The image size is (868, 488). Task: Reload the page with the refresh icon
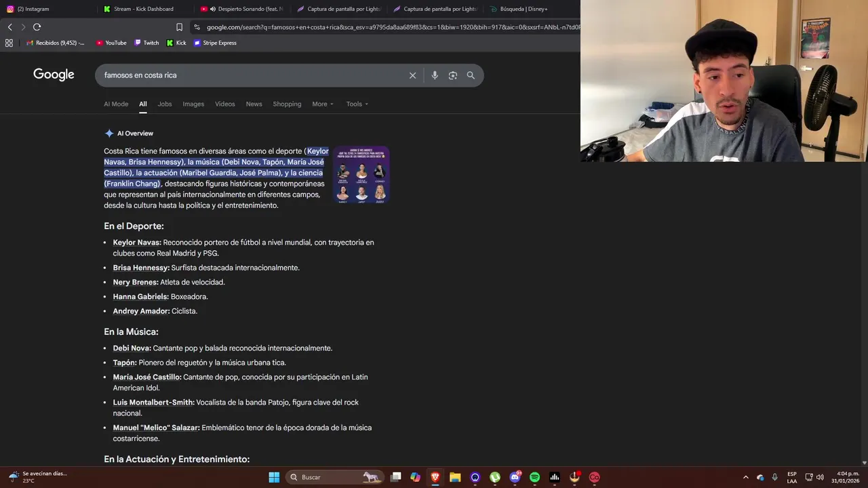point(37,27)
